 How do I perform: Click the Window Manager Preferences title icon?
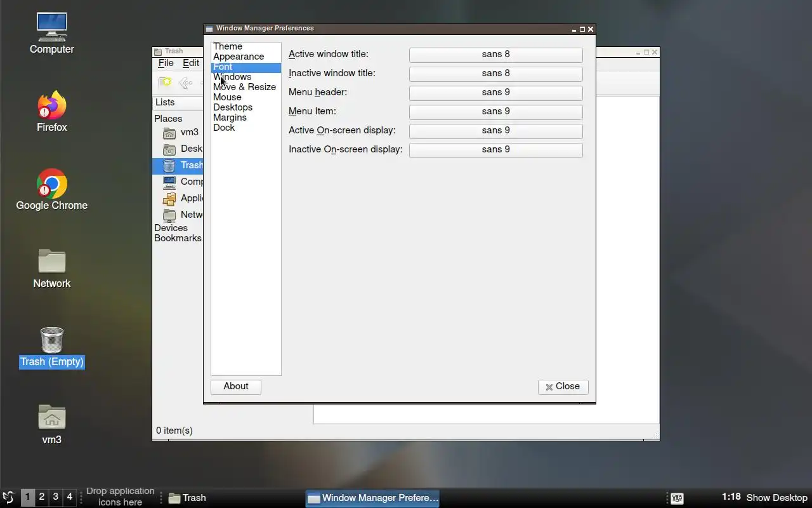[x=209, y=29]
